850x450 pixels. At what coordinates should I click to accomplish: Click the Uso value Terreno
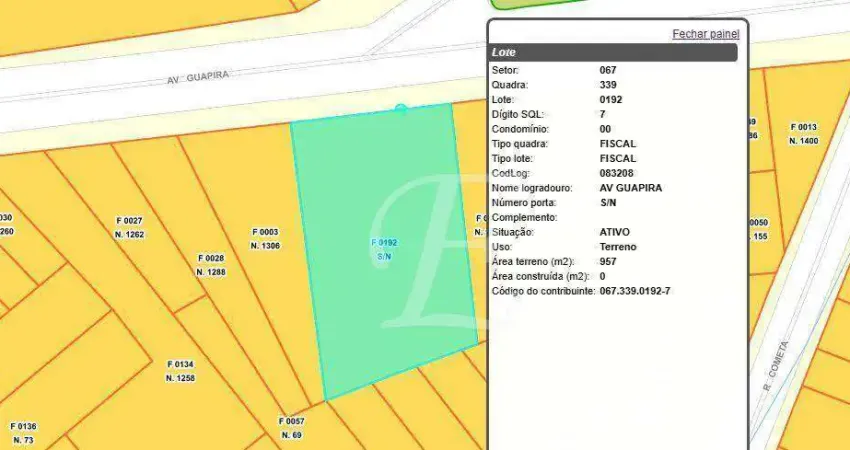point(617,246)
